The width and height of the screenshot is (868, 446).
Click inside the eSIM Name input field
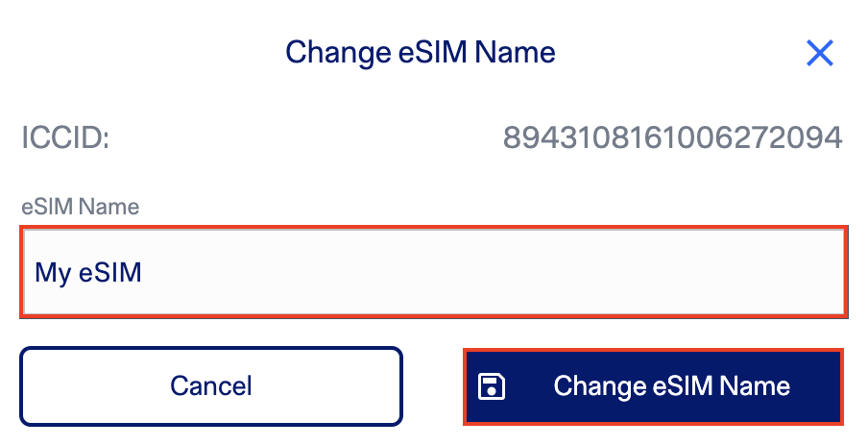click(x=433, y=272)
